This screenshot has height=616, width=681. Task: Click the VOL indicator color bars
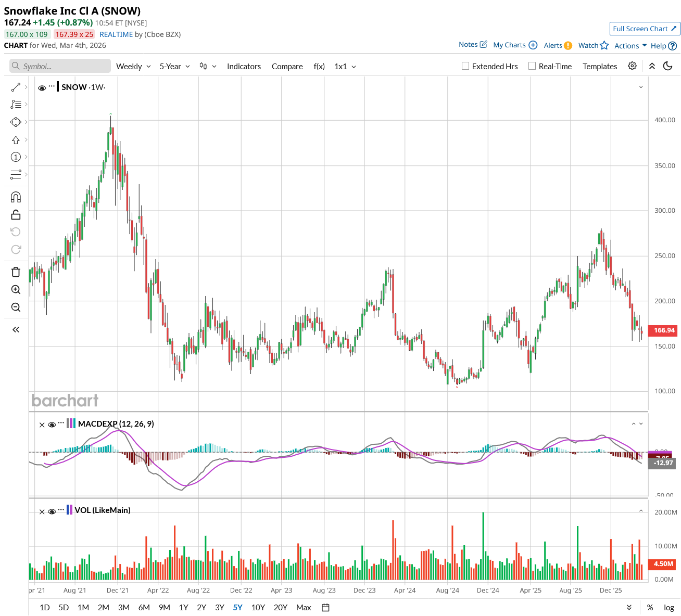[70, 510]
